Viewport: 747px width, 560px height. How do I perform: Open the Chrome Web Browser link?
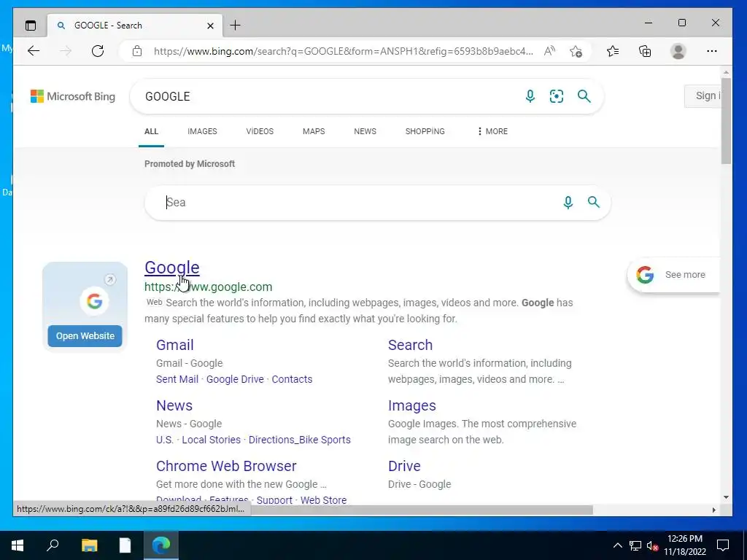tap(226, 466)
